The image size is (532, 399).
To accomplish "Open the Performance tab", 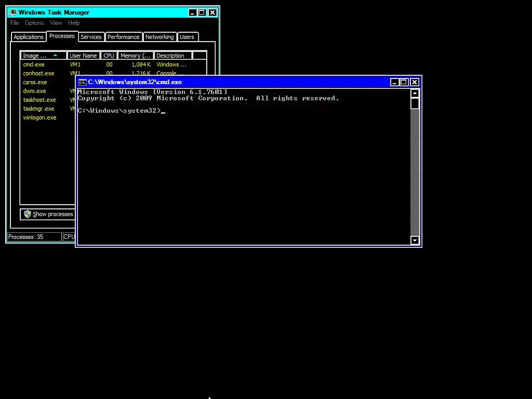I will [x=124, y=37].
